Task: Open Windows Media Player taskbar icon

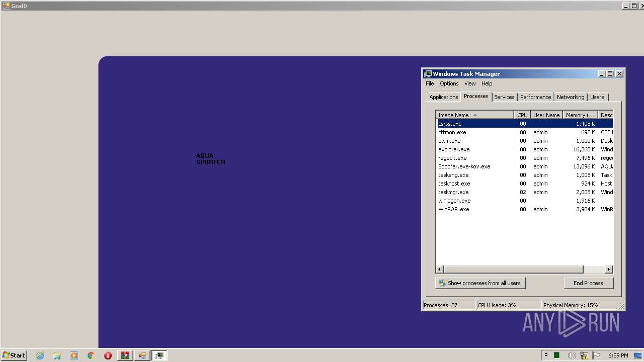Action: 74,355
